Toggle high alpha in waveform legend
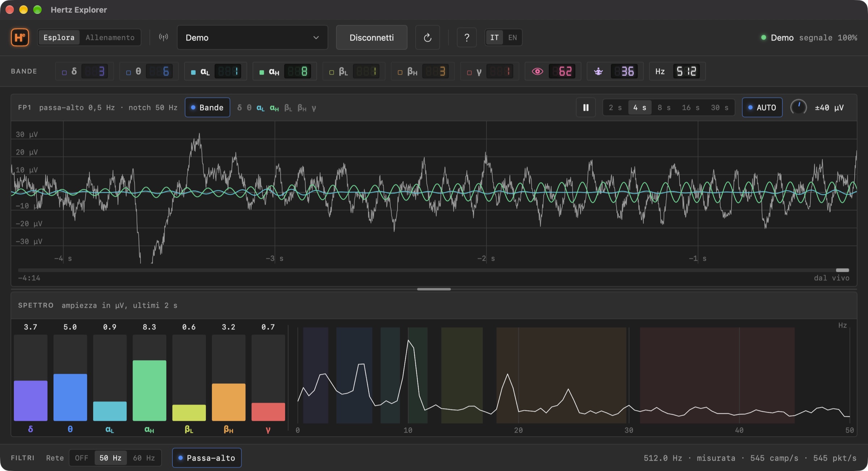The image size is (868, 471). click(274, 108)
